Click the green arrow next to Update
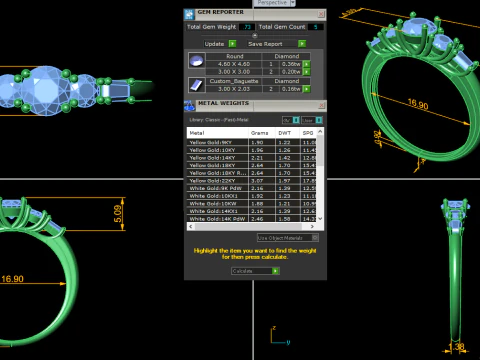480x360 pixels. (233, 44)
